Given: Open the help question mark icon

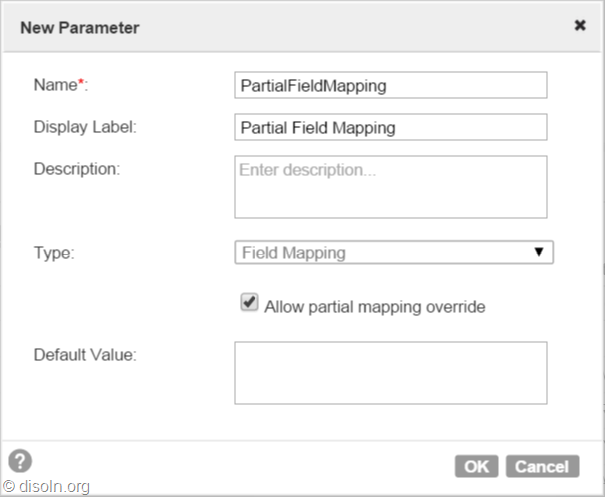Looking at the screenshot, I should tap(20, 461).
